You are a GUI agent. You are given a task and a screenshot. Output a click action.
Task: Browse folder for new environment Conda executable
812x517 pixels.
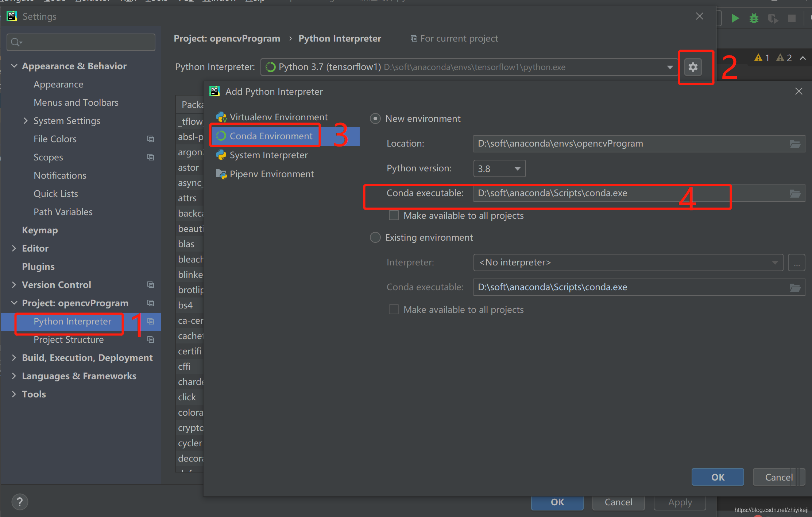(795, 193)
